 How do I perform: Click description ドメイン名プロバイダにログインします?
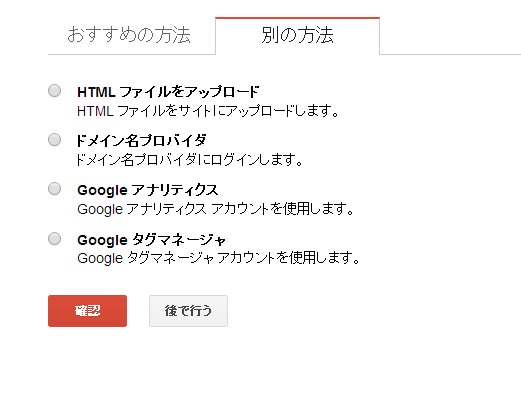(x=189, y=160)
